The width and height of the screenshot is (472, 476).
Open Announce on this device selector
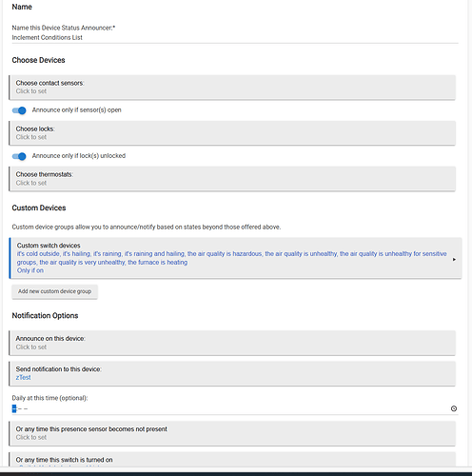(x=232, y=343)
